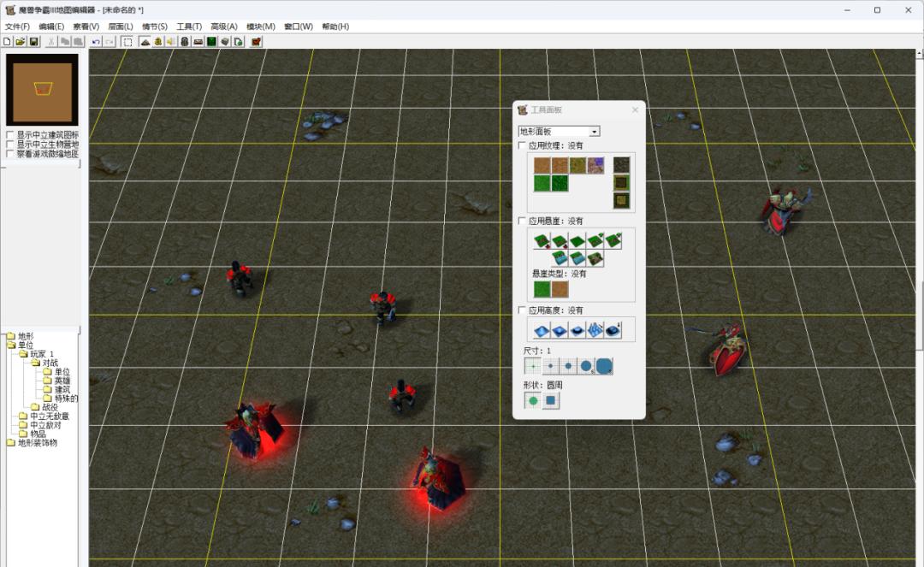Click the New document toolbar icon
The image size is (924, 567).
8,41
